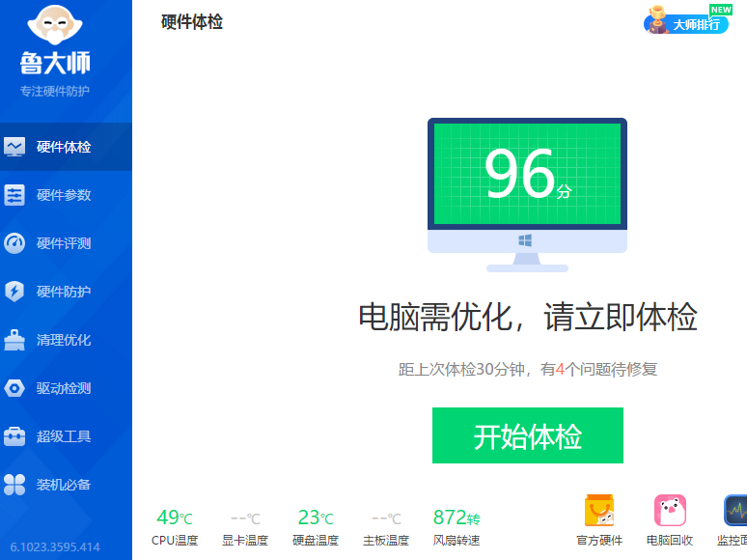Click the 专注硬件防护 slogan text
This screenshot has height=560, width=747.
pos(55,91)
